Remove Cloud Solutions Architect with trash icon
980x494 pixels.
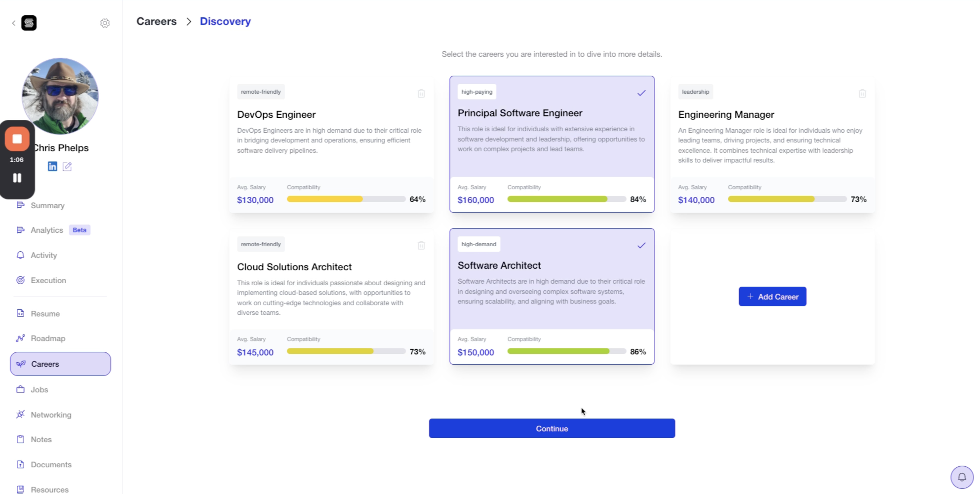[x=421, y=246]
